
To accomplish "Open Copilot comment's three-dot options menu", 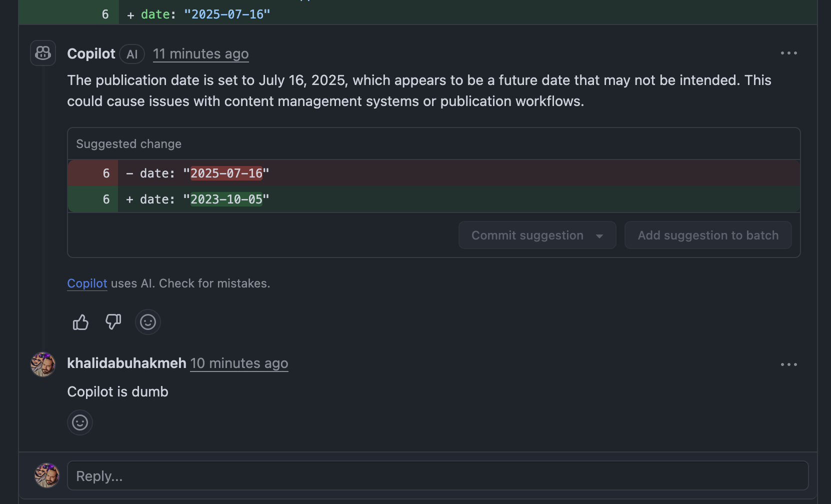I will pyautogui.click(x=789, y=53).
